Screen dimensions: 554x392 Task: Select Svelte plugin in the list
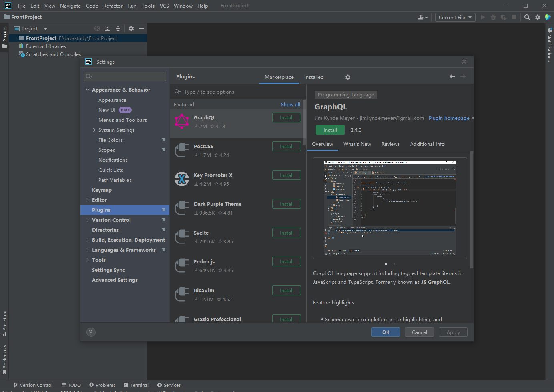pyautogui.click(x=236, y=237)
